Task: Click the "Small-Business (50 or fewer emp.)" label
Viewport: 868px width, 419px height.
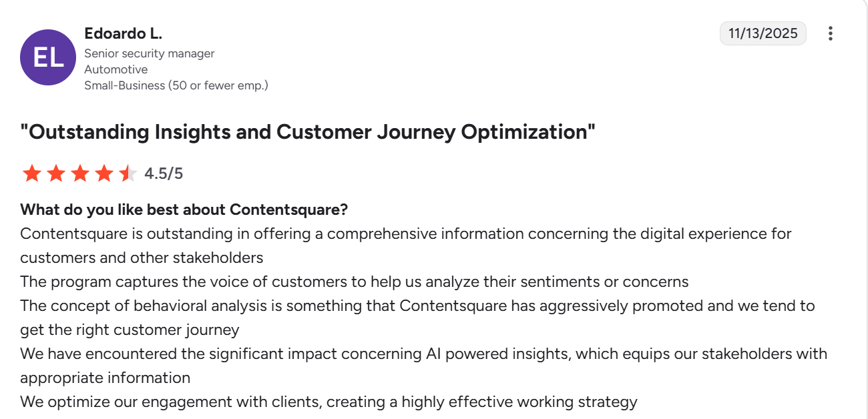Action: coord(176,85)
